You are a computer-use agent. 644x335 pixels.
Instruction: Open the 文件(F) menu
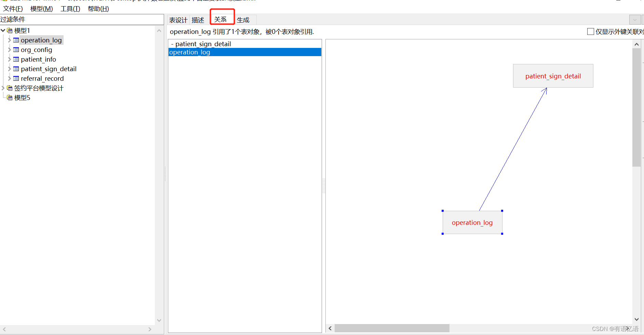pyautogui.click(x=13, y=9)
